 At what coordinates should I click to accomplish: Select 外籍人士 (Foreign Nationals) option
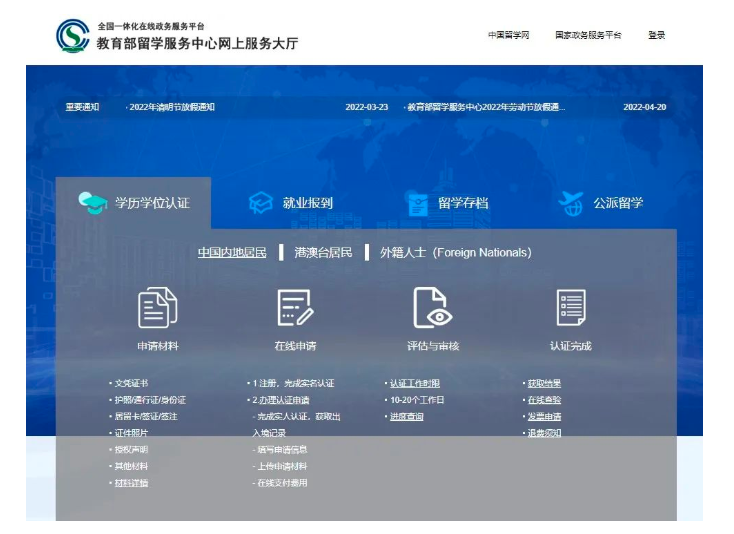(x=455, y=253)
